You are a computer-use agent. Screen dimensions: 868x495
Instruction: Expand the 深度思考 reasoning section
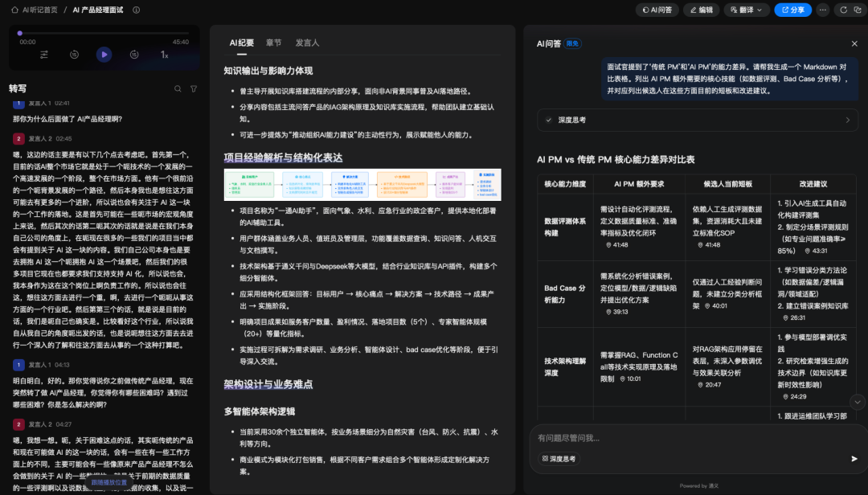pos(698,121)
